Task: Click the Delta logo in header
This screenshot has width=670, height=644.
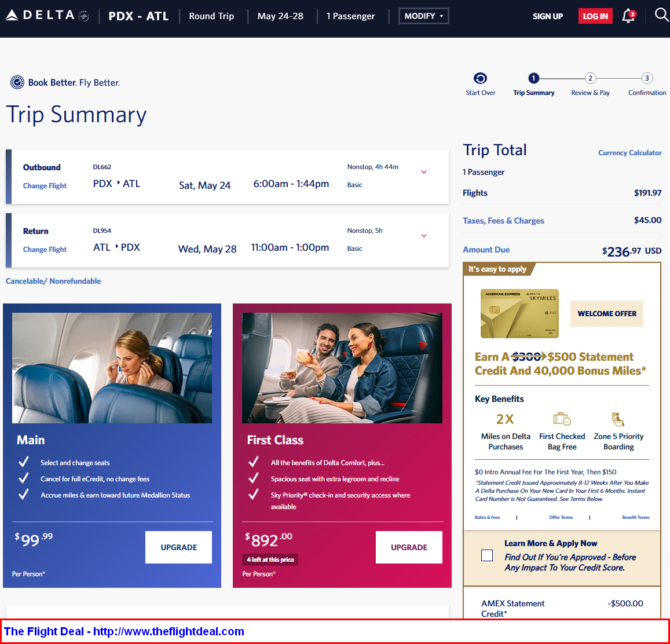Action: tap(47, 16)
